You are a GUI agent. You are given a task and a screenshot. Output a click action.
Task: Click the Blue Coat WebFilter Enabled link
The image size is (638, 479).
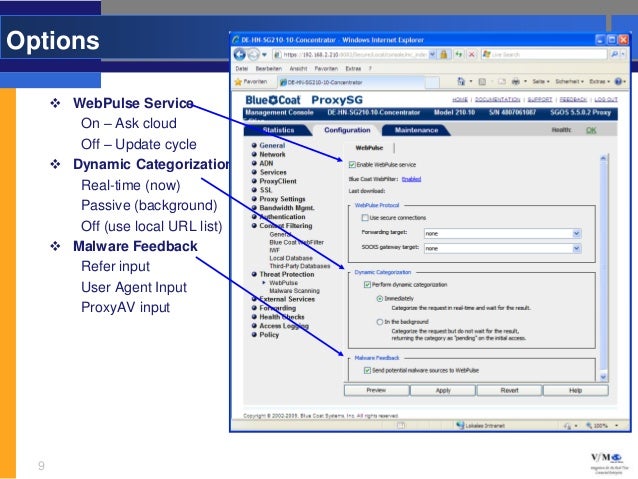[x=411, y=179]
